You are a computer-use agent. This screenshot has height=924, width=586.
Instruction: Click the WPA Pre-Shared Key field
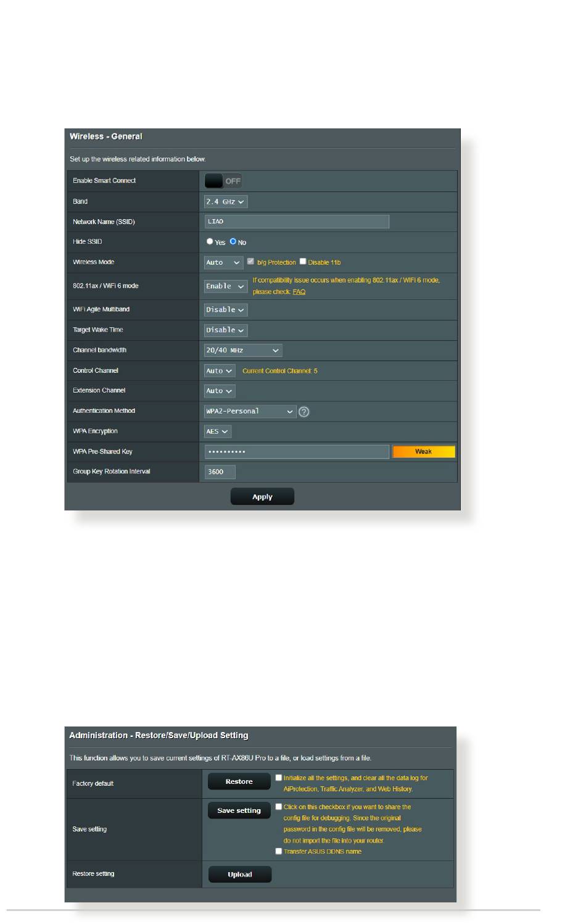pos(297,452)
